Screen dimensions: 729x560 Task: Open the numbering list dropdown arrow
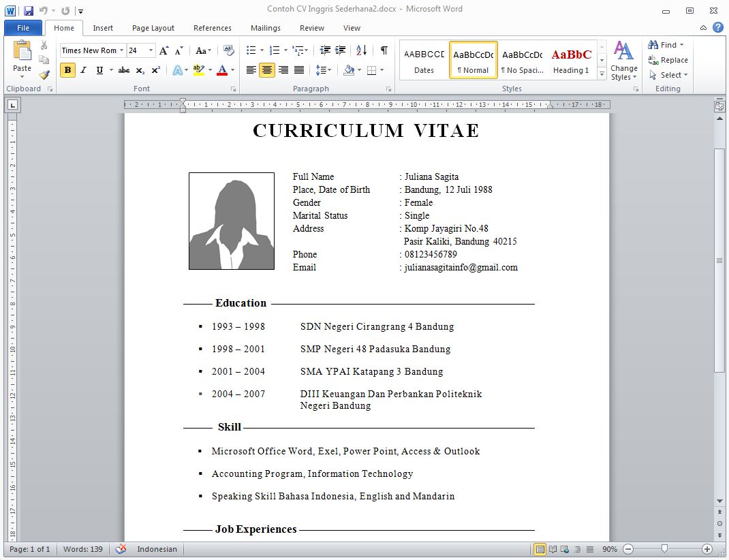pyautogui.click(x=285, y=50)
